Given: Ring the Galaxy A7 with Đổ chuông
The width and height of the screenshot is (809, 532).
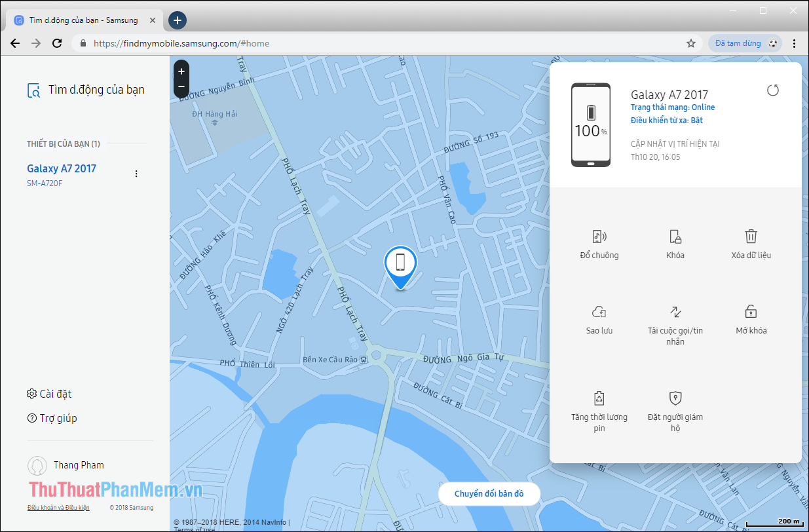Looking at the screenshot, I should coord(599,244).
